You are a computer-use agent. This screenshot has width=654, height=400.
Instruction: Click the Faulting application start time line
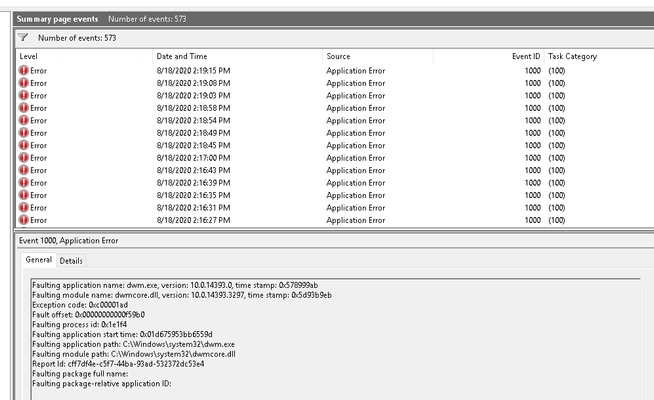coord(122,335)
